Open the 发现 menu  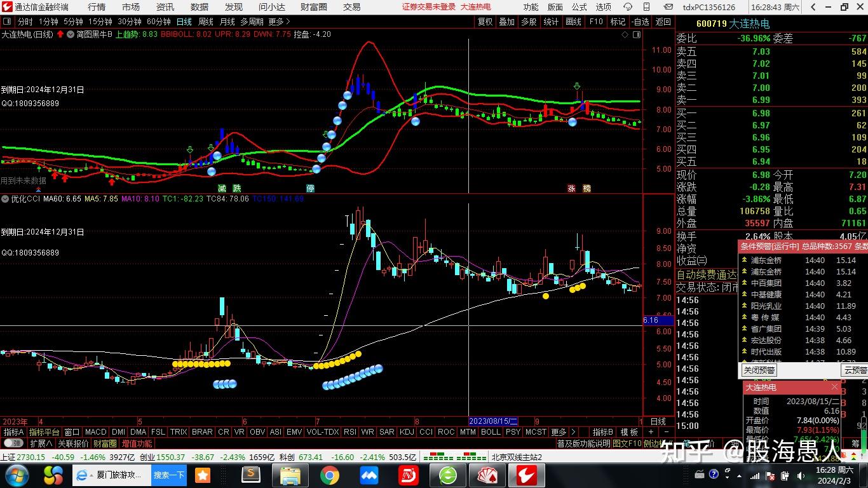[234, 7]
